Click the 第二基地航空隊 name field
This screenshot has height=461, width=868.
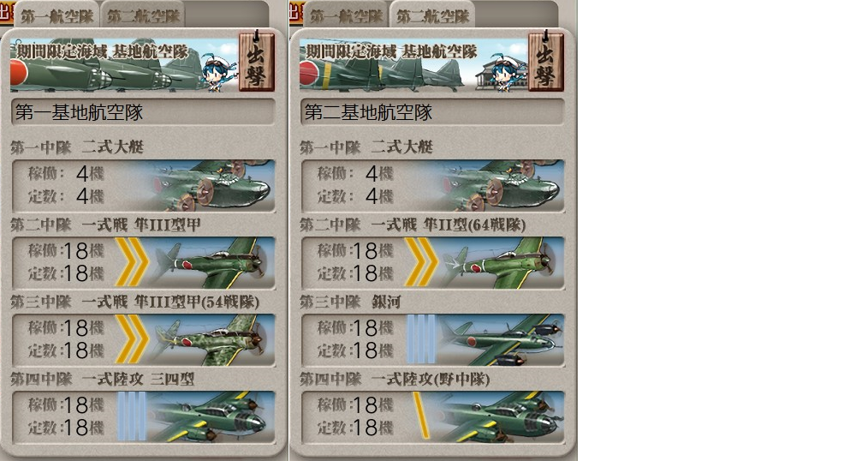pos(432,112)
